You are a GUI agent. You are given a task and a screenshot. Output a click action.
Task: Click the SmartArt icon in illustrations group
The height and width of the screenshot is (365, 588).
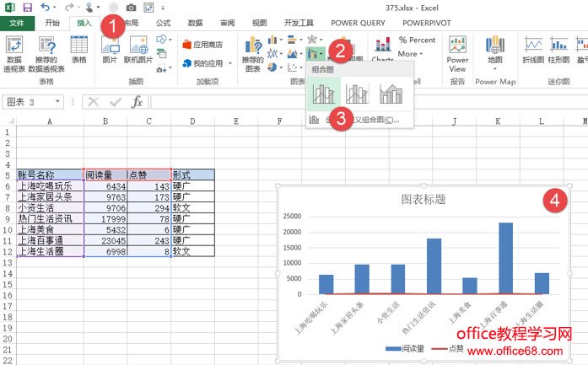pyautogui.click(x=162, y=53)
